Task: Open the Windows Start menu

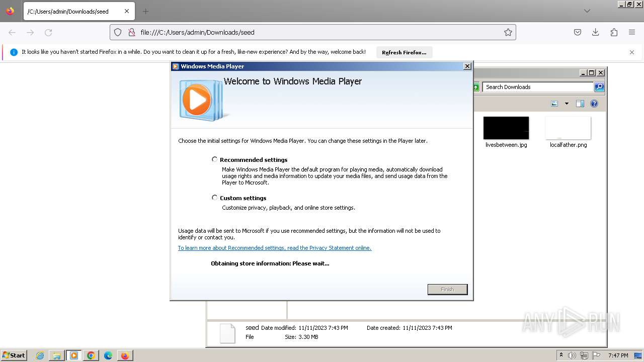Action: (x=14, y=355)
